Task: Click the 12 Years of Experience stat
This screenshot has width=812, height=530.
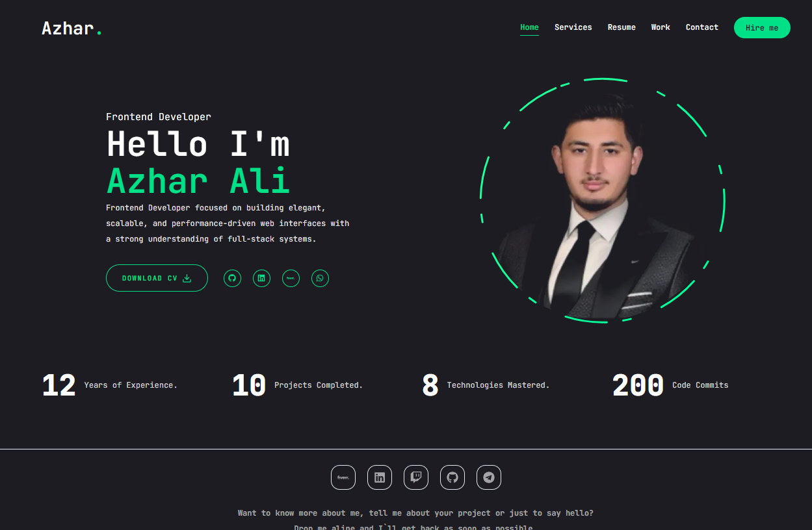Action: pyautogui.click(x=109, y=385)
